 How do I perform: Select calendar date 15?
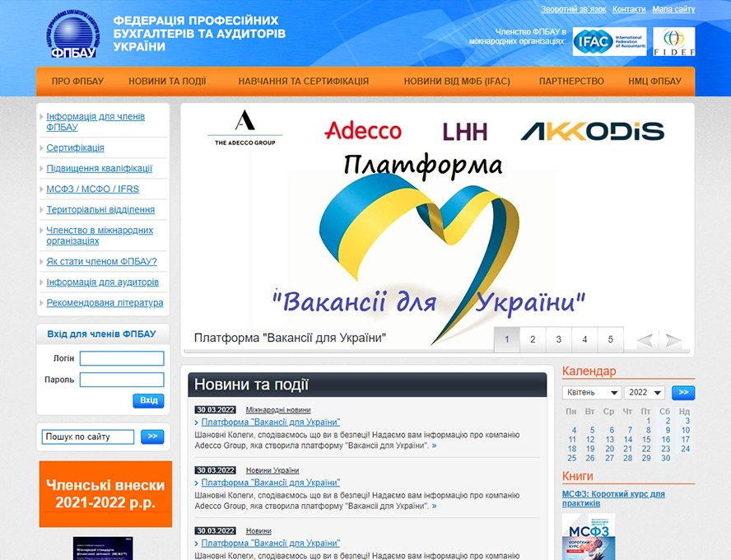[x=646, y=439]
